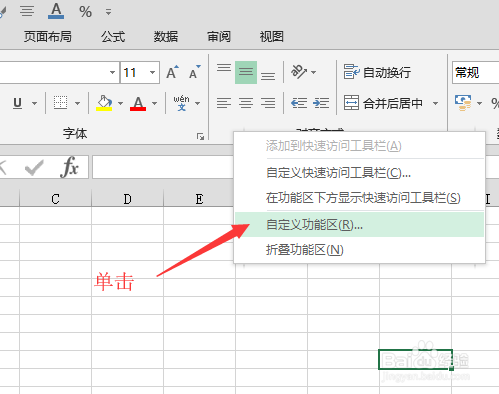Click the Decrease Font Size icon
This screenshot has width=499, height=394.
(x=195, y=72)
